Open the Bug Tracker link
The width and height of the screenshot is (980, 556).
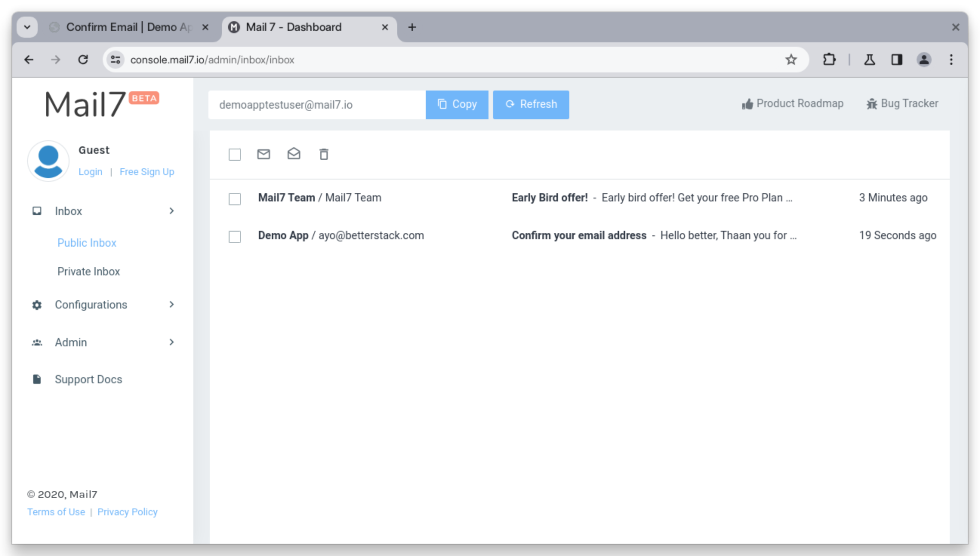[902, 103]
